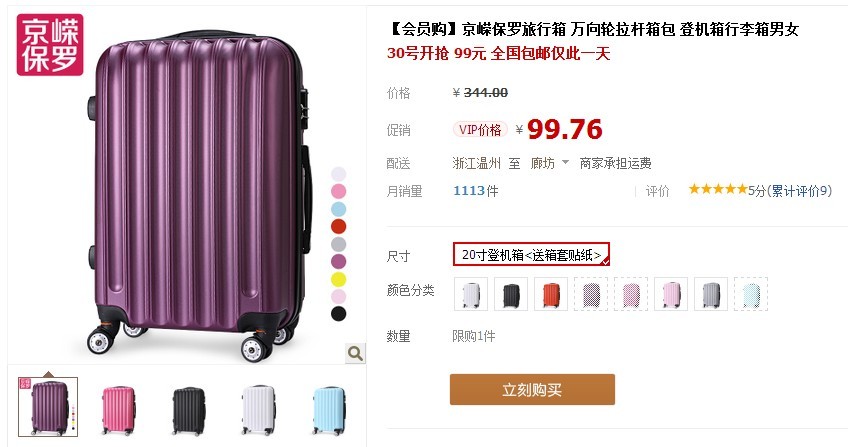
Task: Select the black suitcase color option
Action: [x=511, y=294]
